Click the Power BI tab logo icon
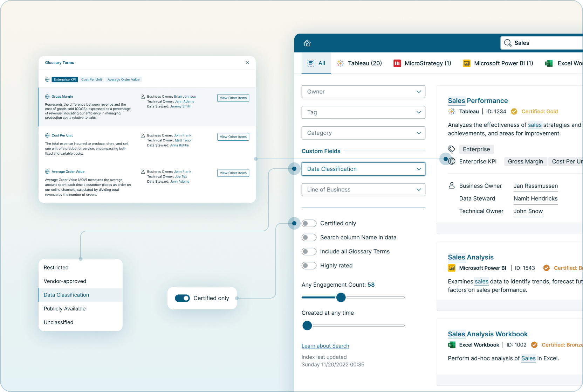 [x=467, y=63]
